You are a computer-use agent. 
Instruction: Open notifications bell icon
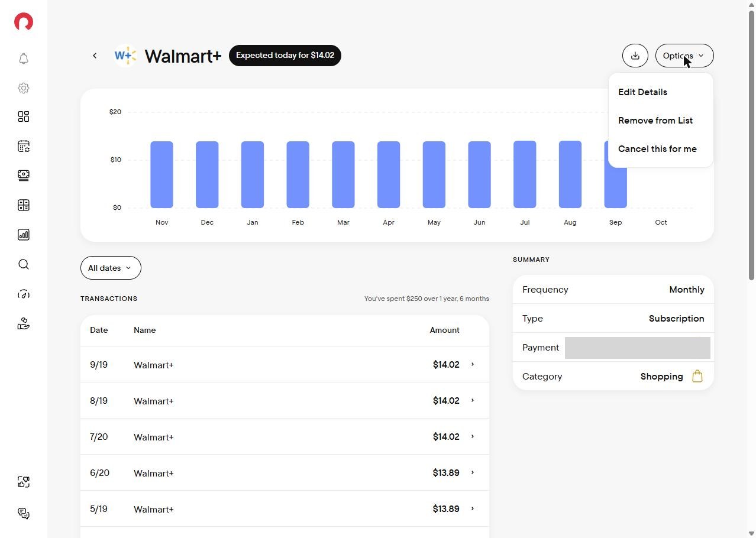click(x=24, y=59)
